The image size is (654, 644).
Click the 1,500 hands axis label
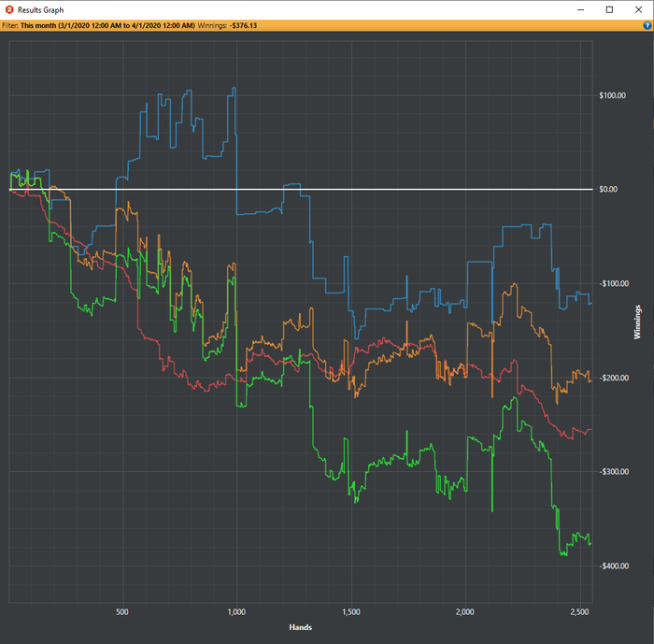pyautogui.click(x=351, y=612)
